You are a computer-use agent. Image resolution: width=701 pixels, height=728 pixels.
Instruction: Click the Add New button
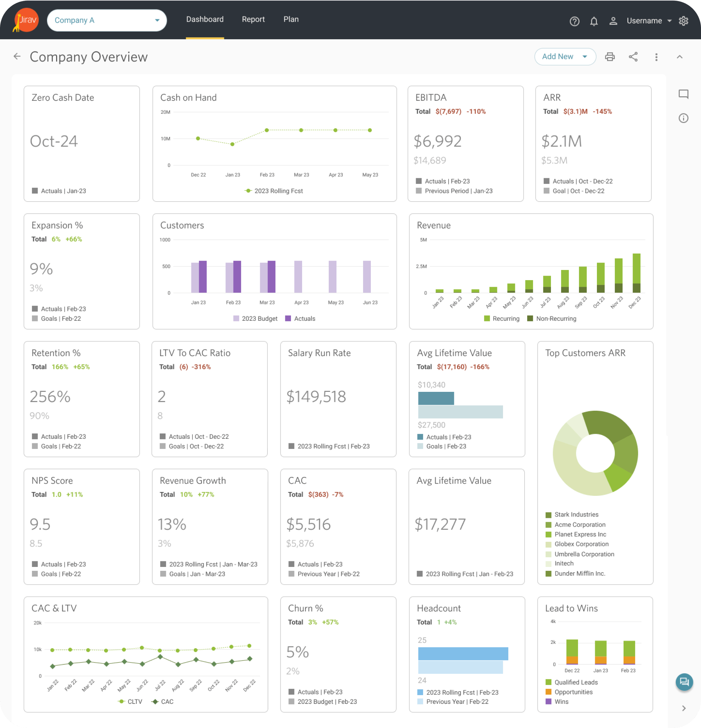(558, 57)
